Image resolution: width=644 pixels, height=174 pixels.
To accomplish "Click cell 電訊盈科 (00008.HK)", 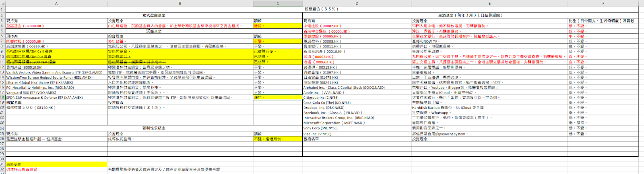I will (x=357, y=41).
